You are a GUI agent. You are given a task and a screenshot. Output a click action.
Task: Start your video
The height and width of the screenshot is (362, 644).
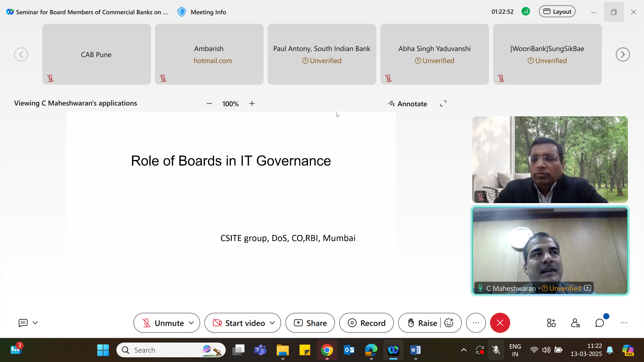pos(239,323)
